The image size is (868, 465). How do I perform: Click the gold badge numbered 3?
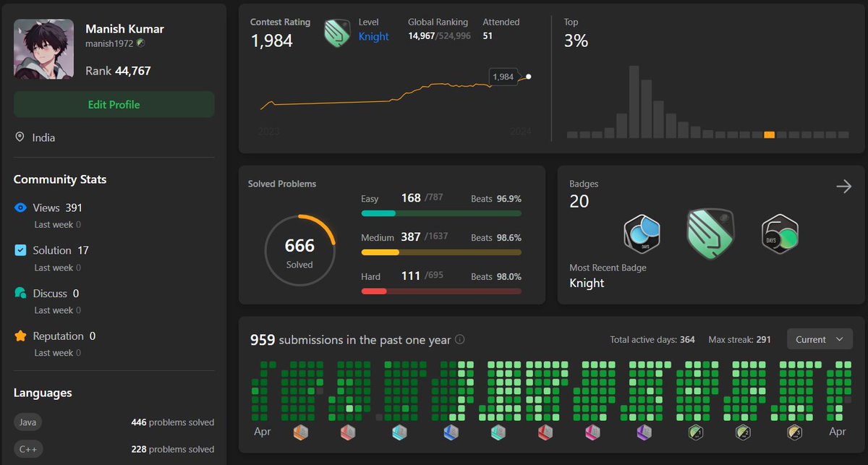794,432
